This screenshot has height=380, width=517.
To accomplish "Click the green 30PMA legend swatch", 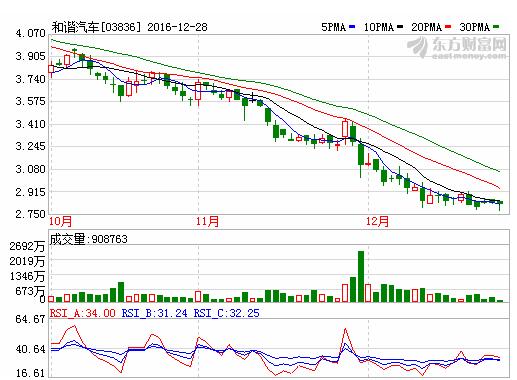I will [496, 27].
